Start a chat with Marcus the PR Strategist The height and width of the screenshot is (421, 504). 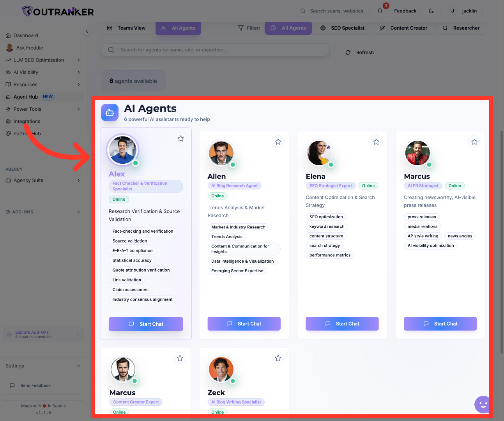click(x=440, y=324)
